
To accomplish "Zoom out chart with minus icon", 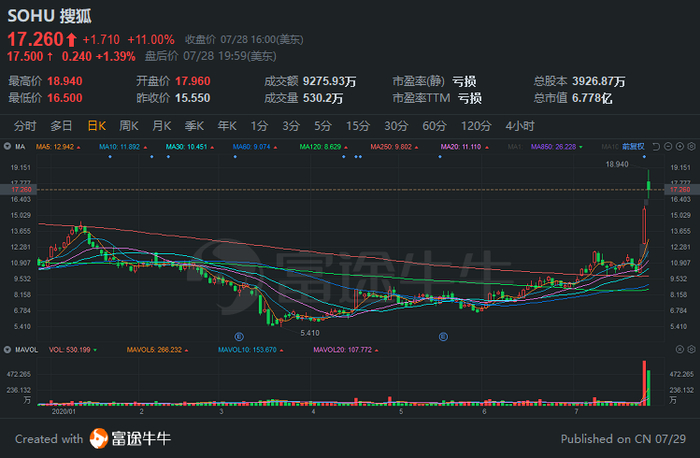I will [668, 146].
